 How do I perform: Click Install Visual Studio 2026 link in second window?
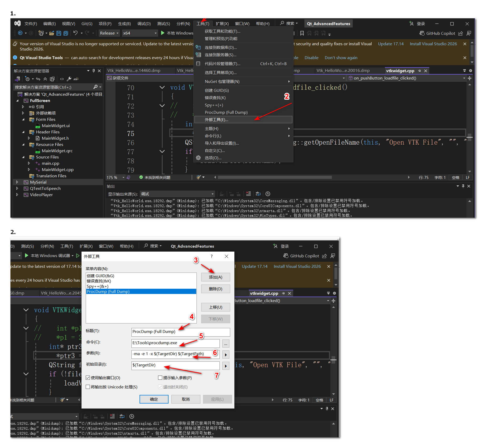pos(297,266)
